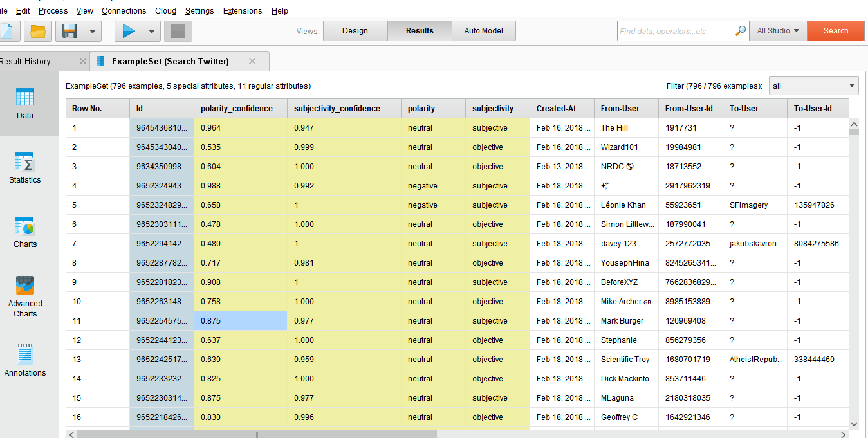The image size is (868, 438).
Task: Expand the save options dropdown arrow
Action: pos(93,31)
